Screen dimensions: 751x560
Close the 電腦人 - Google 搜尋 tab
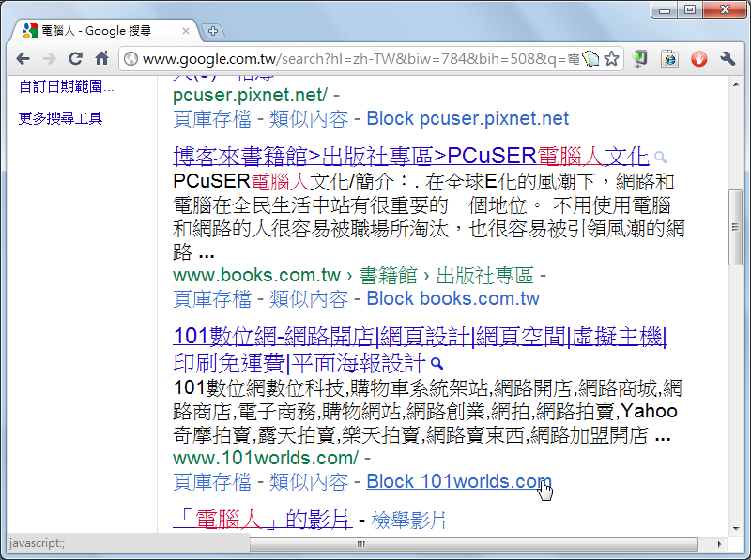tap(186, 31)
